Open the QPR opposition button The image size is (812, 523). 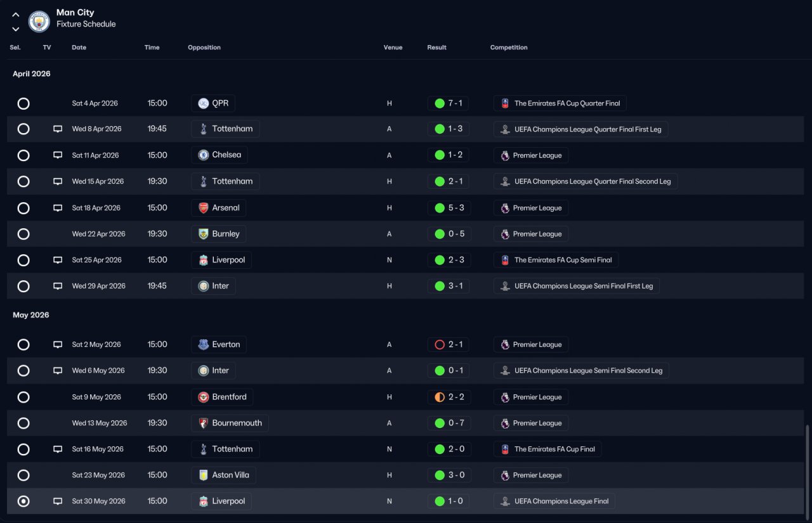[213, 103]
